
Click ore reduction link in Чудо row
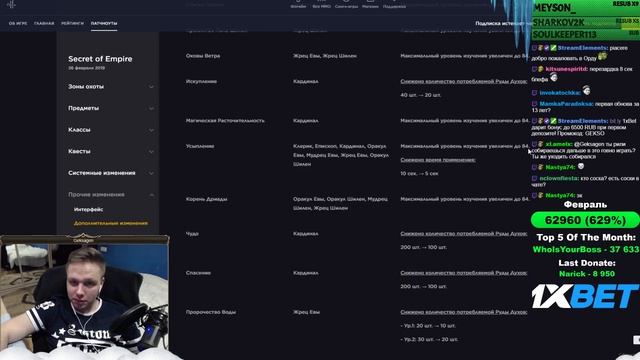(464, 233)
